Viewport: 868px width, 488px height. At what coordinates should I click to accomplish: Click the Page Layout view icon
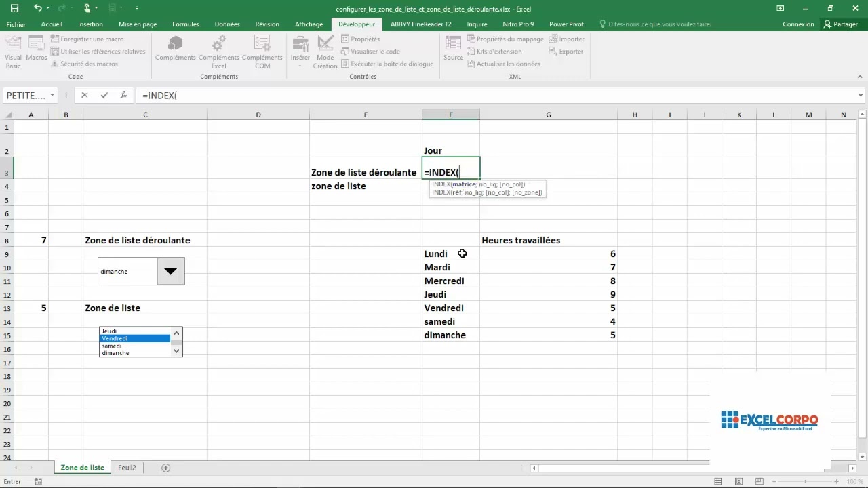coord(738,481)
